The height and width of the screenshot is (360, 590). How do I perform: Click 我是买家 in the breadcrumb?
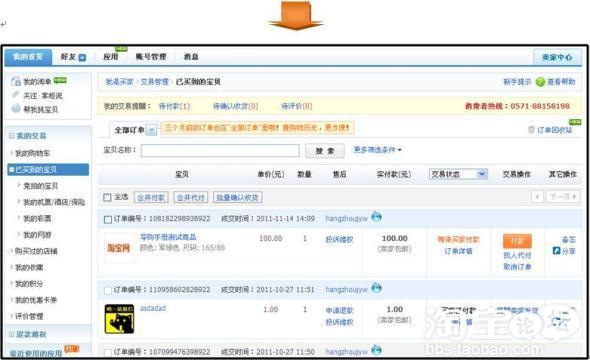(x=119, y=82)
